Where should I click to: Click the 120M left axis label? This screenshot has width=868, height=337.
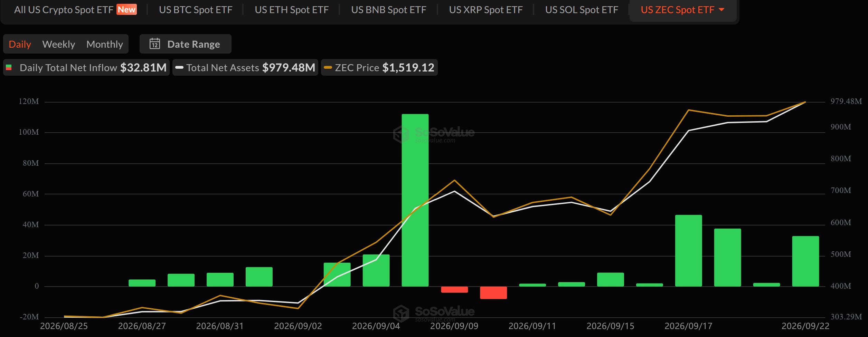tap(29, 101)
